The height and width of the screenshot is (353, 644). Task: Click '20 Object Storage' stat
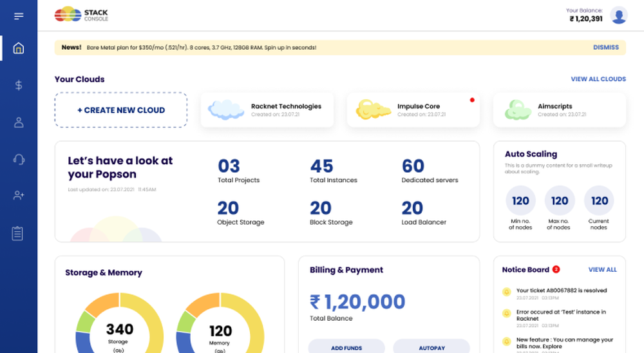coord(241,213)
